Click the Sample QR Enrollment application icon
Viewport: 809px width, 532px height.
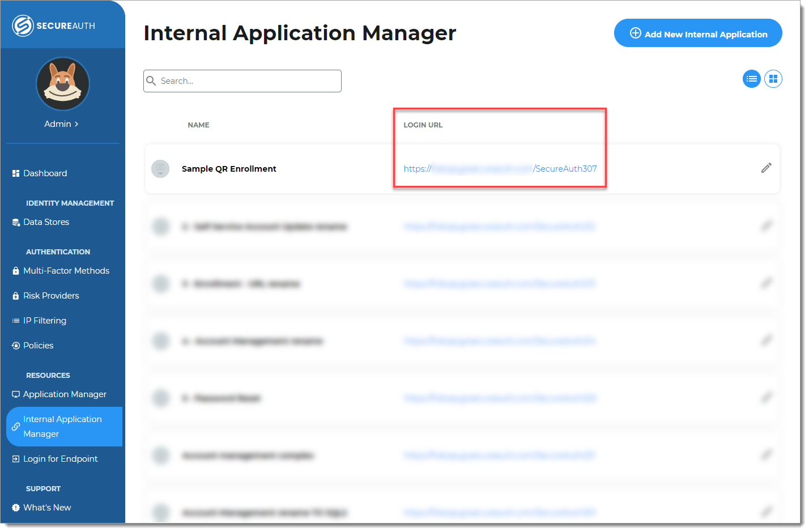click(160, 168)
